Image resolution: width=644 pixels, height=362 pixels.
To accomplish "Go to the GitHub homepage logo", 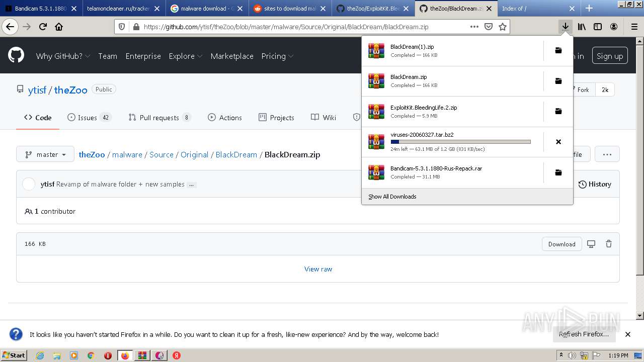I will pos(16,55).
